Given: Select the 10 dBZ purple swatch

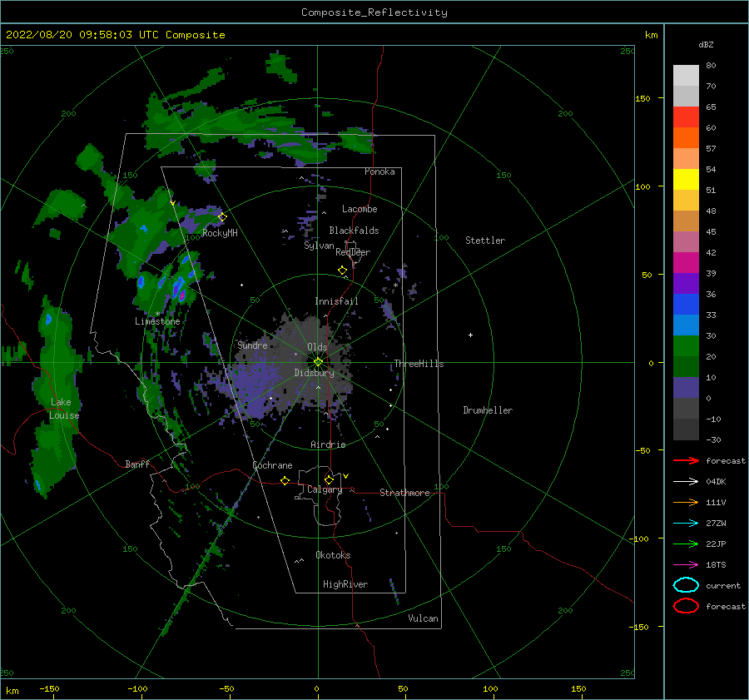Looking at the screenshot, I should coord(686,387).
